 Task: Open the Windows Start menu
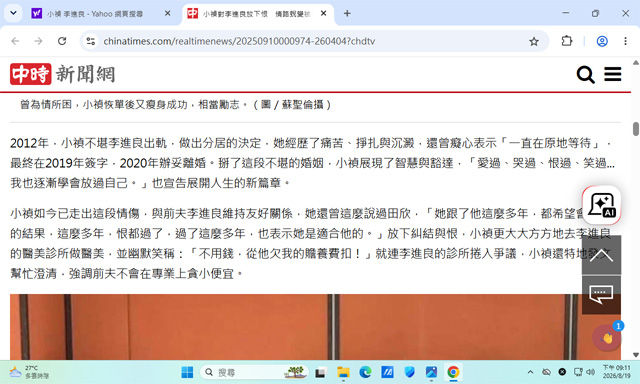tap(187, 372)
